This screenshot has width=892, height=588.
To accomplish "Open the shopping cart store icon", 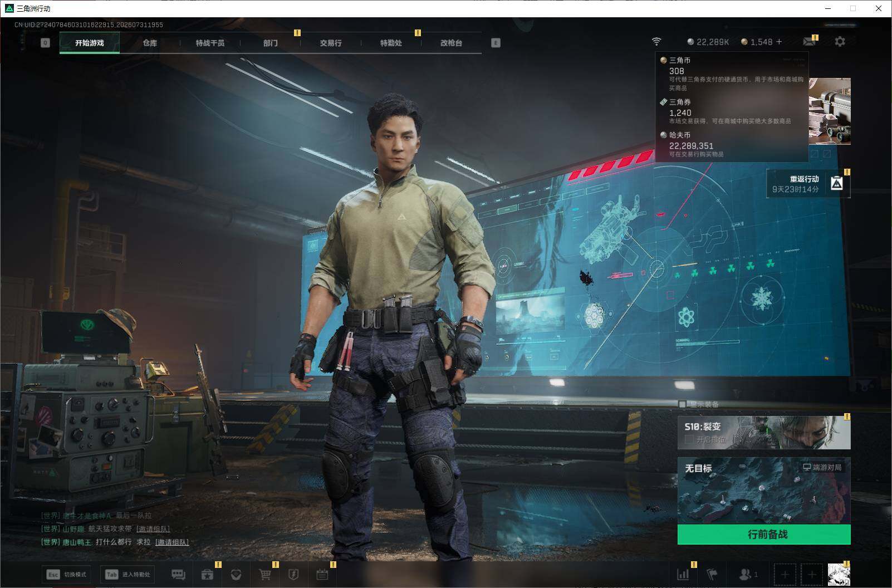I will (x=265, y=575).
